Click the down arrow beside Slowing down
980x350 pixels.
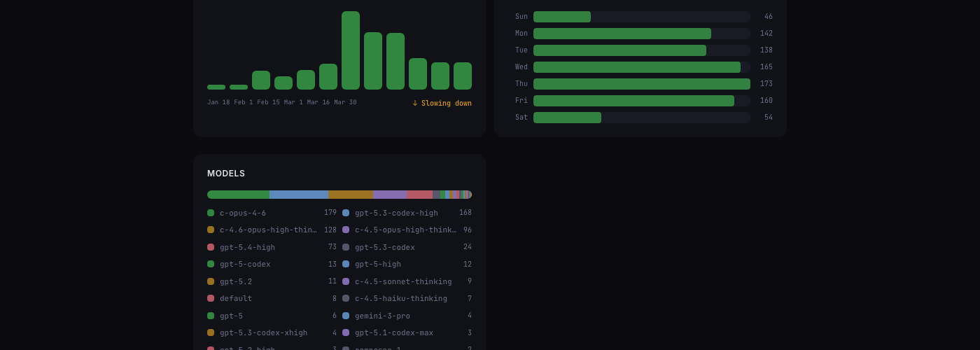[x=415, y=104]
